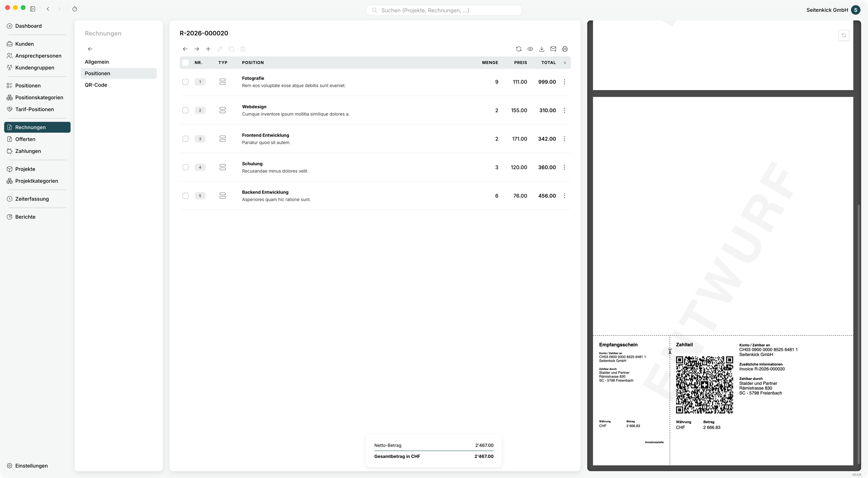Click back arrow in Rechnungen panel
Screen dimensions: 868x478
90,49
